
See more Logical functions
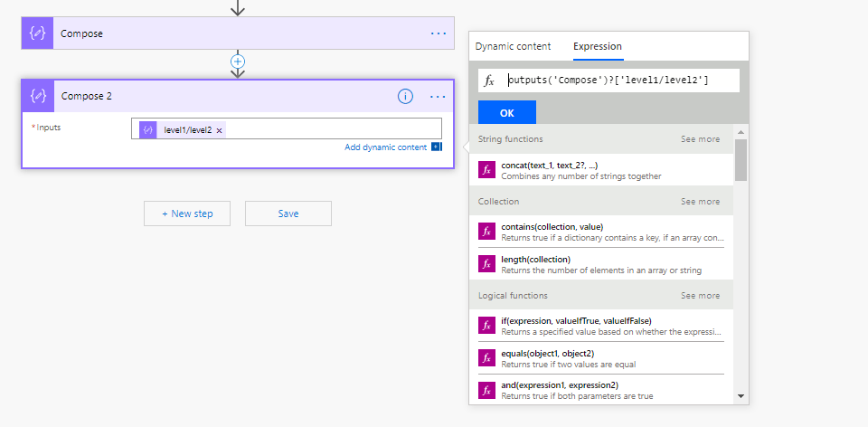pyautogui.click(x=700, y=296)
